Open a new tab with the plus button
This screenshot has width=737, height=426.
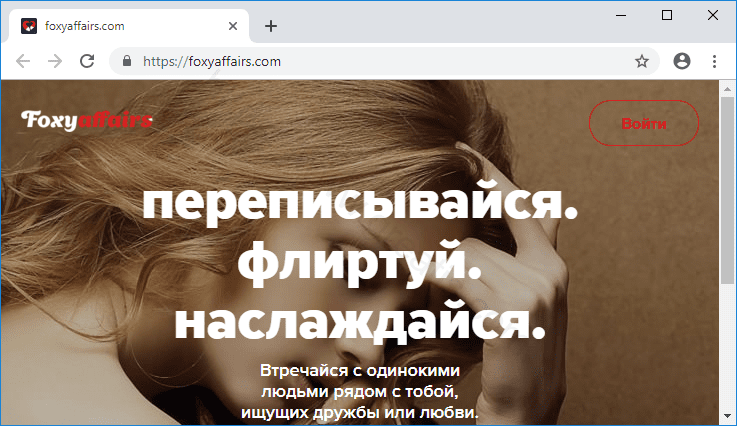point(271,26)
